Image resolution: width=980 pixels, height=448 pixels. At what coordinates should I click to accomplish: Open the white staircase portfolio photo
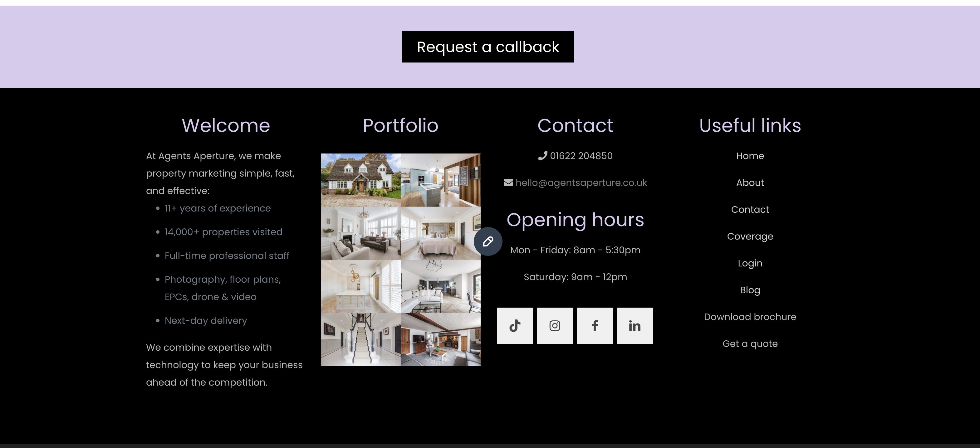click(x=360, y=340)
